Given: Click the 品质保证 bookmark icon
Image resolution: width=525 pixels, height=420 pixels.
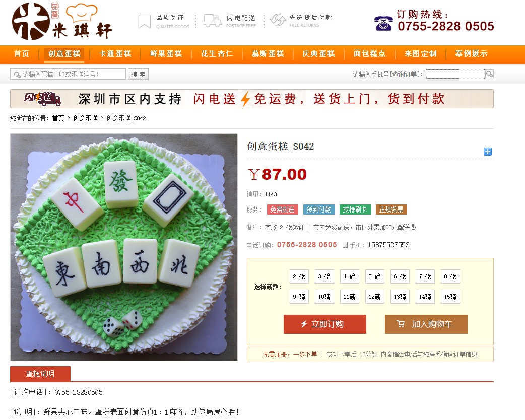Looking at the screenshot, I should [x=145, y=22].
